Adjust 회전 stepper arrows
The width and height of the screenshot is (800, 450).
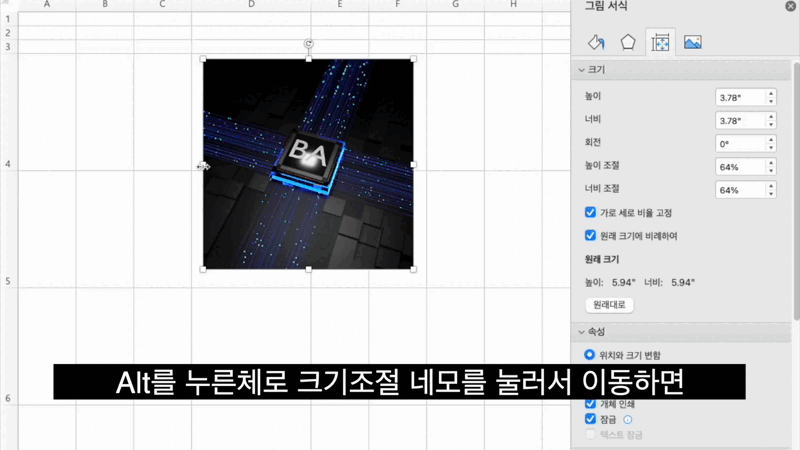[x=771, y=144]
